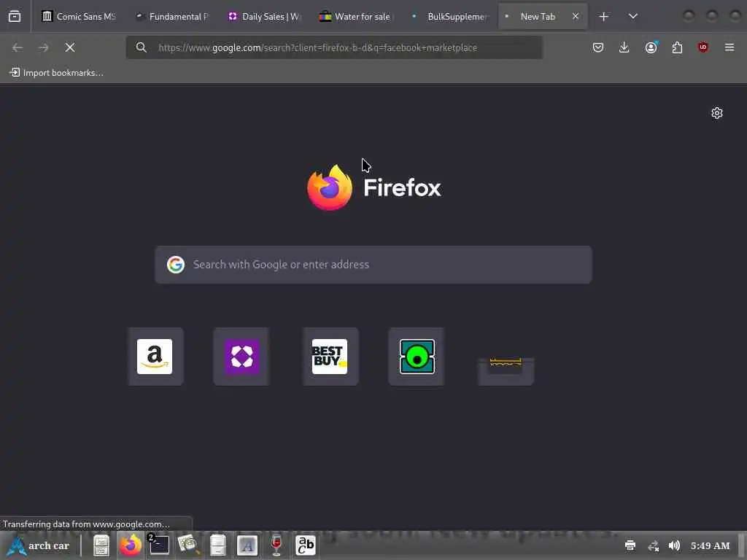This screenshot has width=747, height=560.
Task: Go back one page
Action: pyautogui.click(x=18, y=47)
